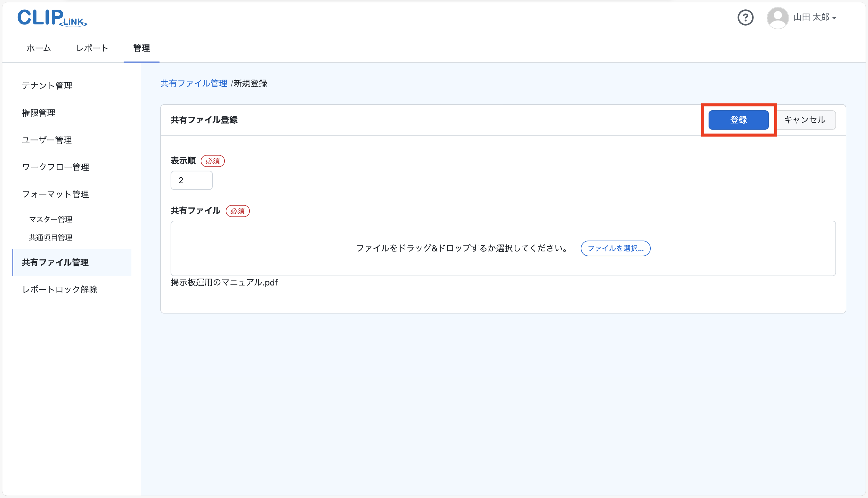Open ワークフロー管理 settings
The image size is (868, 498).
click(x=55, y=167)
